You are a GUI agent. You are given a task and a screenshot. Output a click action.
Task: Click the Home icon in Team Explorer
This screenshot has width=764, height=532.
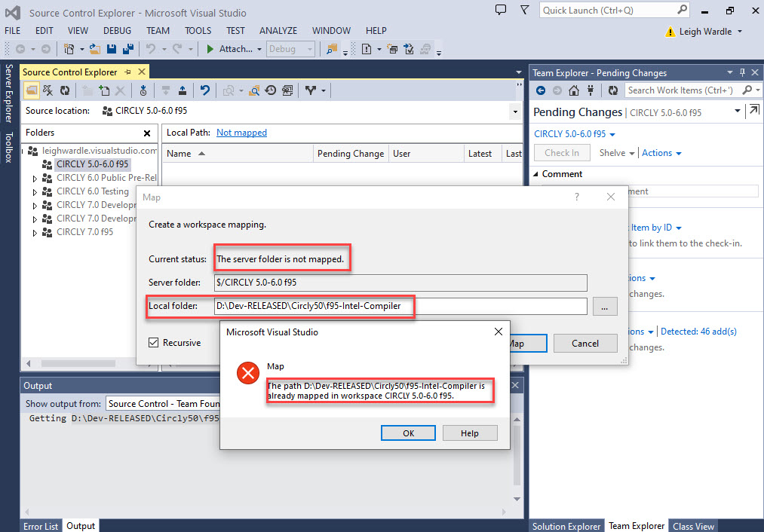click(x=574, y=90)
